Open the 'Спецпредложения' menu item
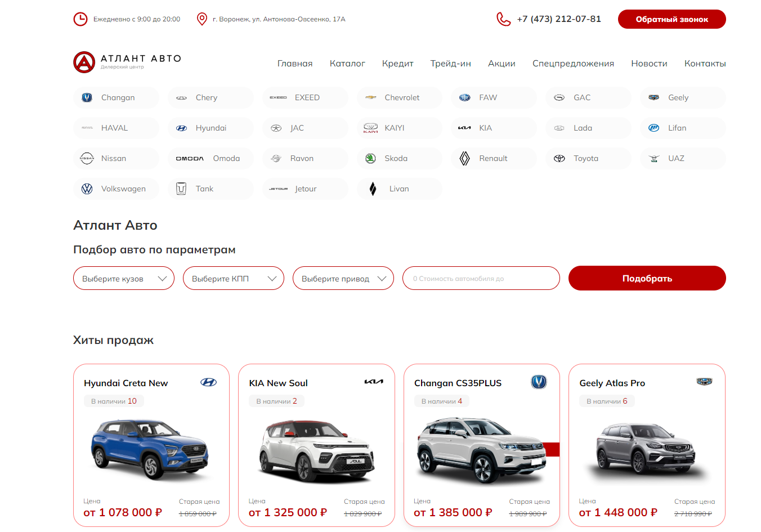 pos(573,64)
